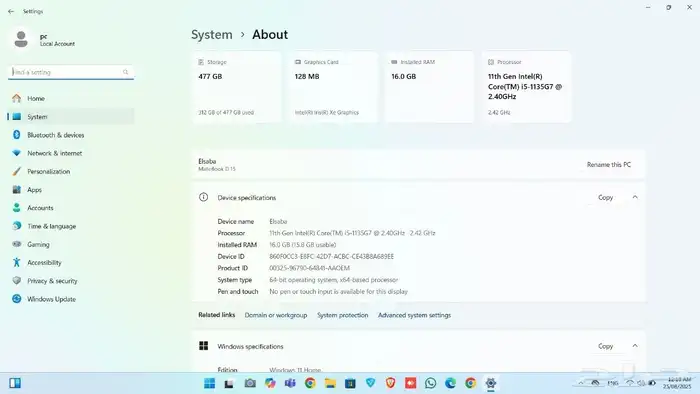Open the Domain or workgroup link

point(276,315)
